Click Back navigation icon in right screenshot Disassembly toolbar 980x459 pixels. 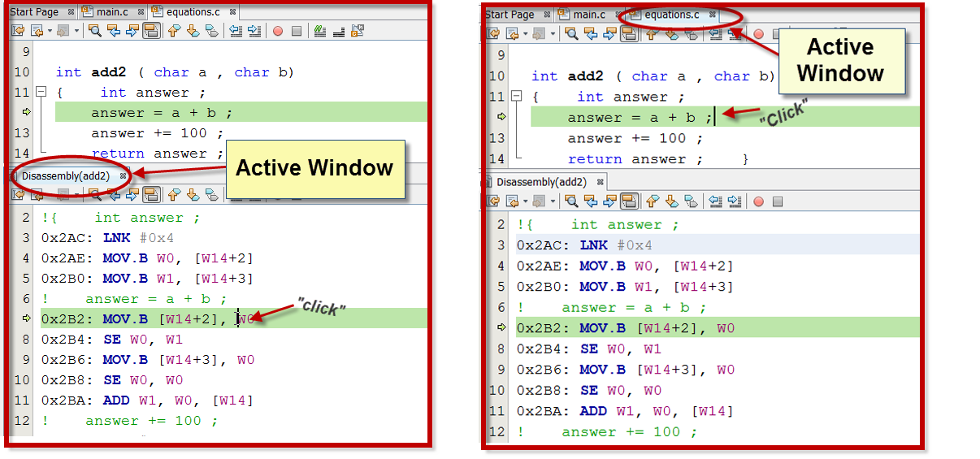tap(511, 201)
